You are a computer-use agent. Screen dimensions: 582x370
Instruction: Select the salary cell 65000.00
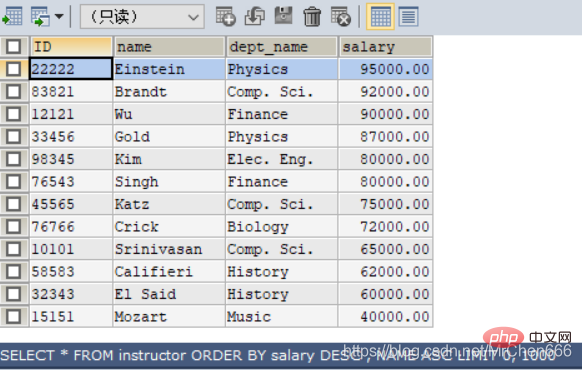(x=386, y=249)
